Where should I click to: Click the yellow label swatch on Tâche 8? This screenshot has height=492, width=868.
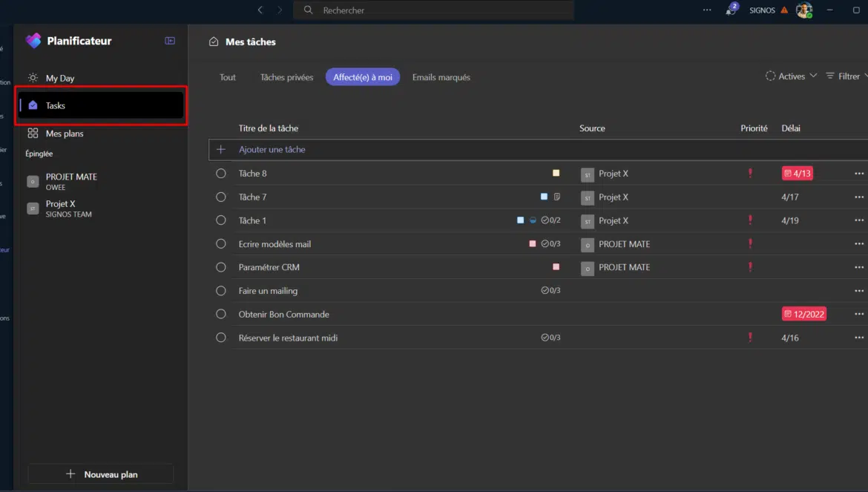click(556, 173)
